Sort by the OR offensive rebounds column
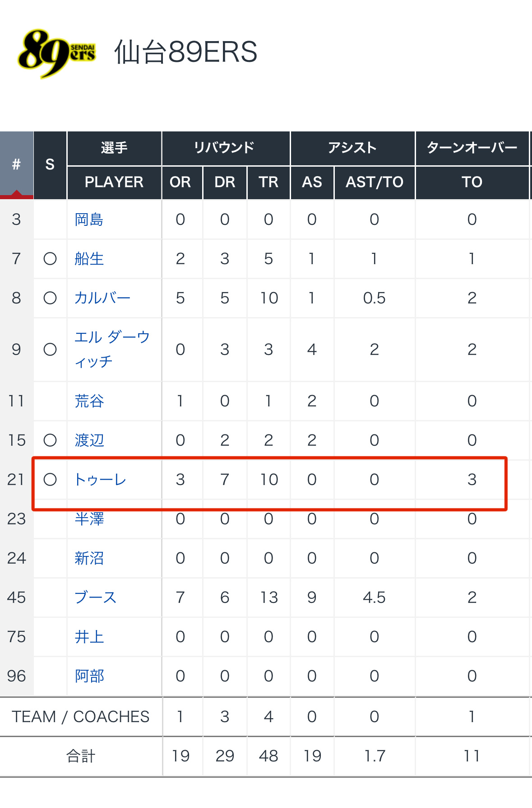This screenshot has width=532, height=808. click(x=180, y=182)
